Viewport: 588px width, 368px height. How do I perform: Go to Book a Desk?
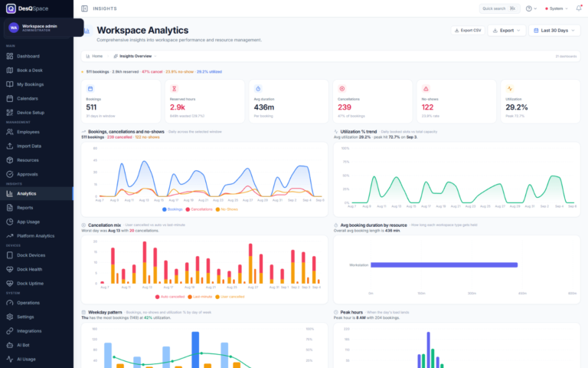pos(37,71)
